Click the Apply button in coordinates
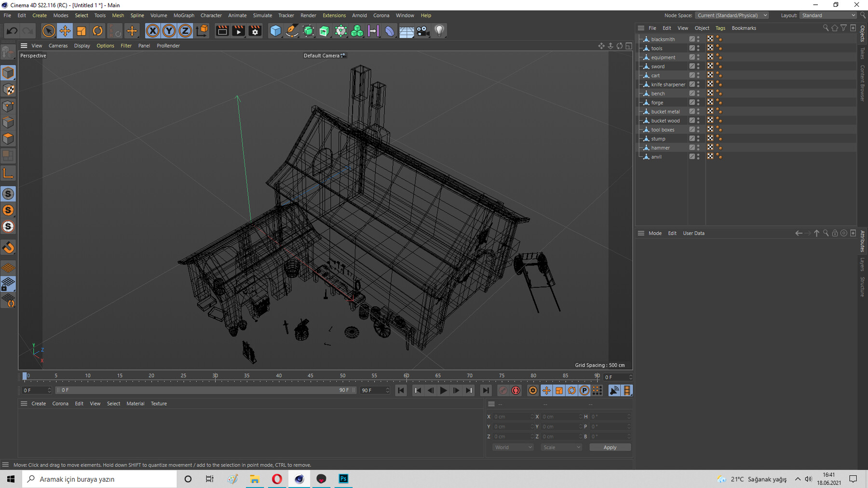 click(610, 448)
